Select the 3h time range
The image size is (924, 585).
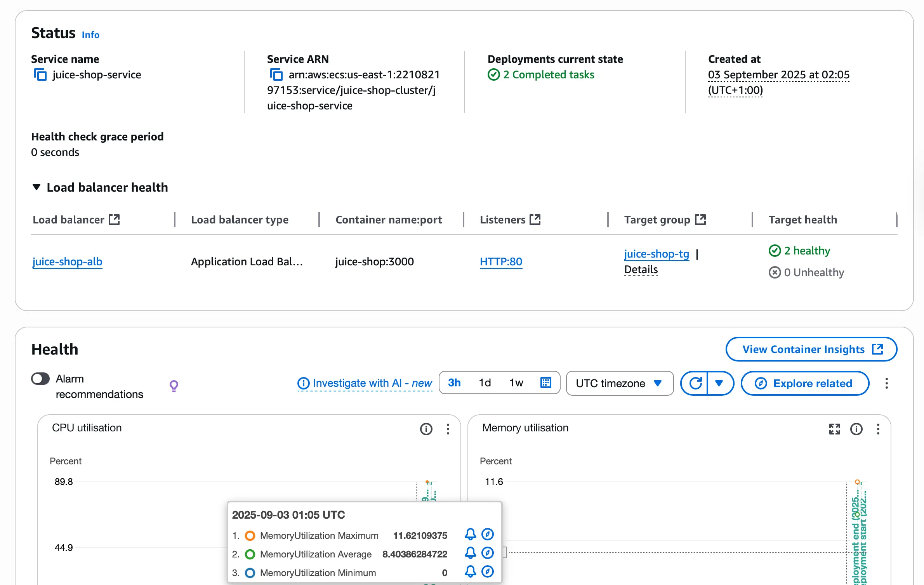point(454,383)
